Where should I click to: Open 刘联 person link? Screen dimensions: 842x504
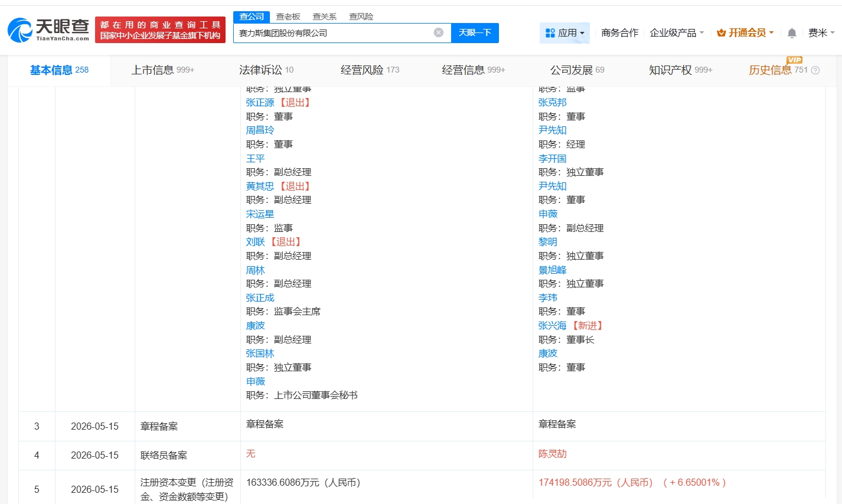pos(255,242)
